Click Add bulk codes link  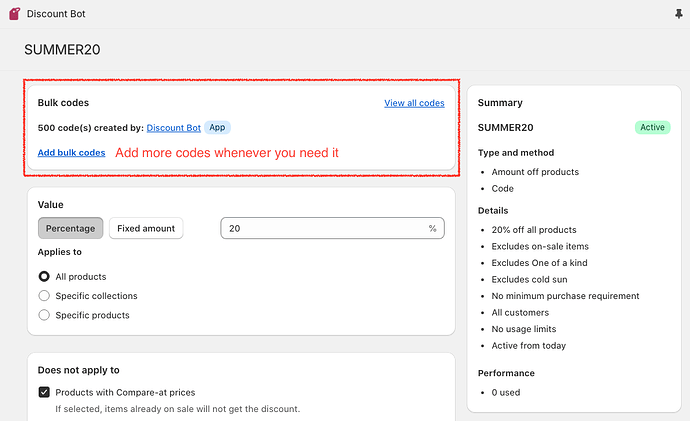tap(71, 153)
